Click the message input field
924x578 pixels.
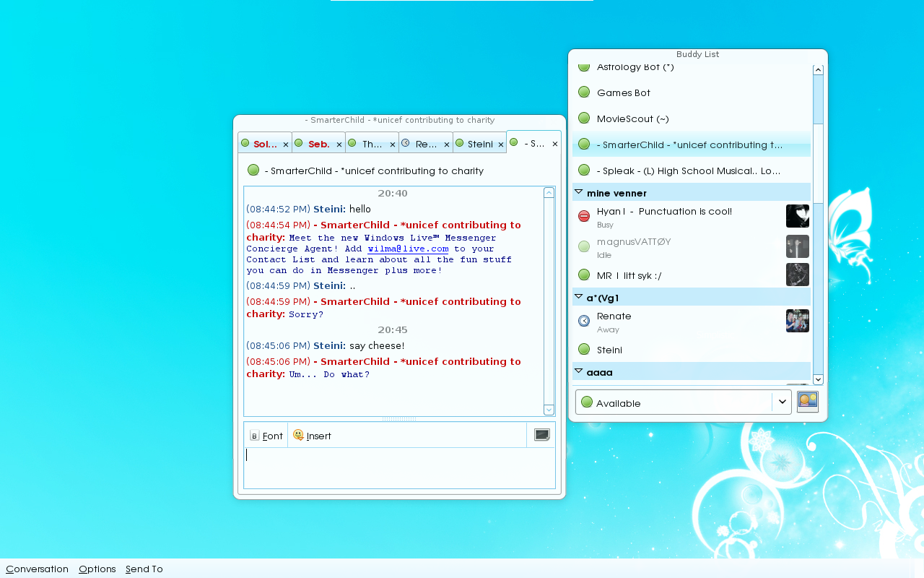399,467
